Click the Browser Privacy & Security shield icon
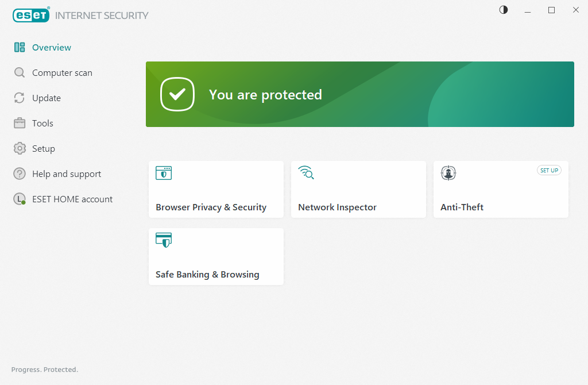This screenshot has width=588, height=385. point(163,173)
